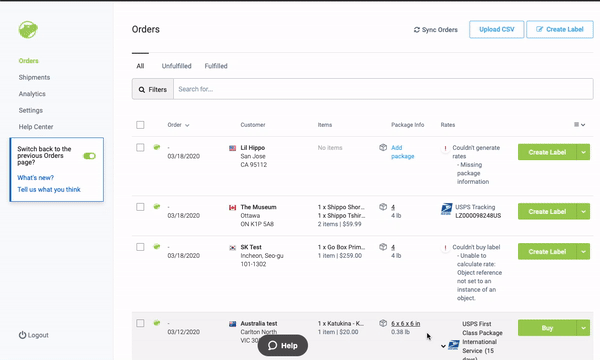
Task: Click the Logout power icon
Action: click(x=22, y=335)
